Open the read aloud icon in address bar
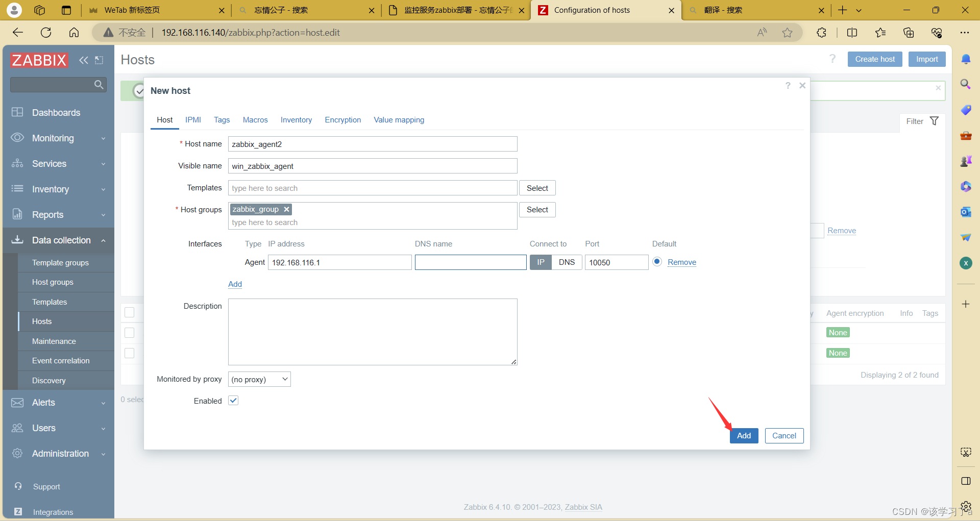 click(x=762, y=33)
